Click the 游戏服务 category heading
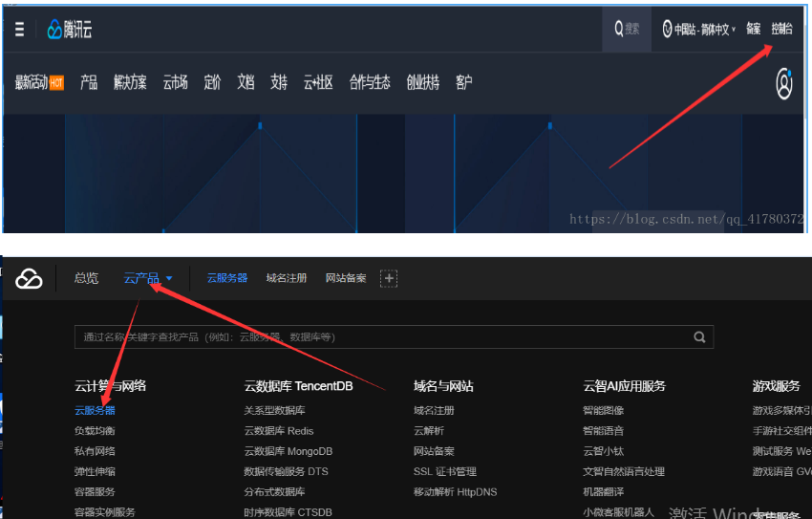Image resolution: width=812 pixels, height=519 pixels. [x=777, y=386]
